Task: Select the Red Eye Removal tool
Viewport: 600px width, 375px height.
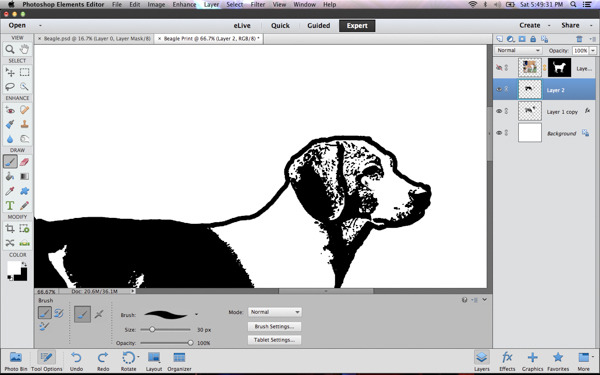Action: click(x=10, y=110)
